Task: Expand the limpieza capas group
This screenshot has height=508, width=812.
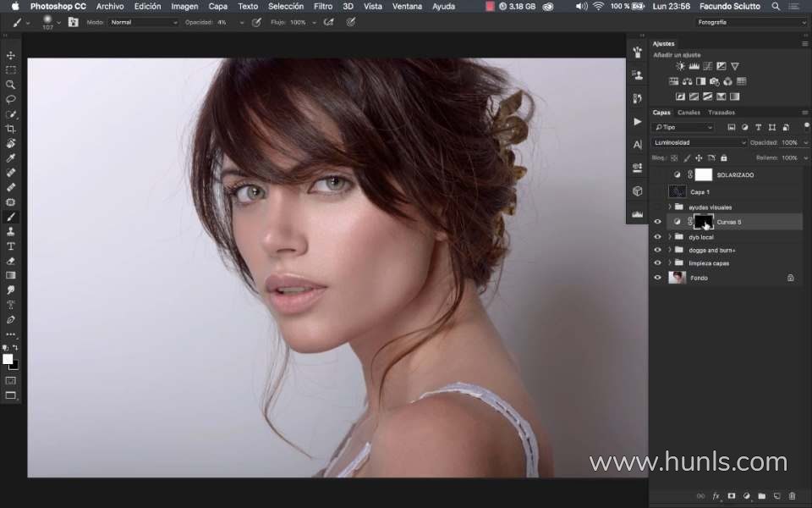Action: (670, 262)
